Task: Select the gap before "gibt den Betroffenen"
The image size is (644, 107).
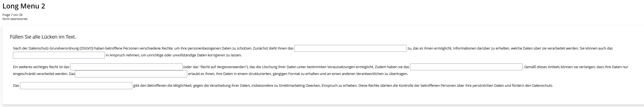Action: (x=76, y=86)
